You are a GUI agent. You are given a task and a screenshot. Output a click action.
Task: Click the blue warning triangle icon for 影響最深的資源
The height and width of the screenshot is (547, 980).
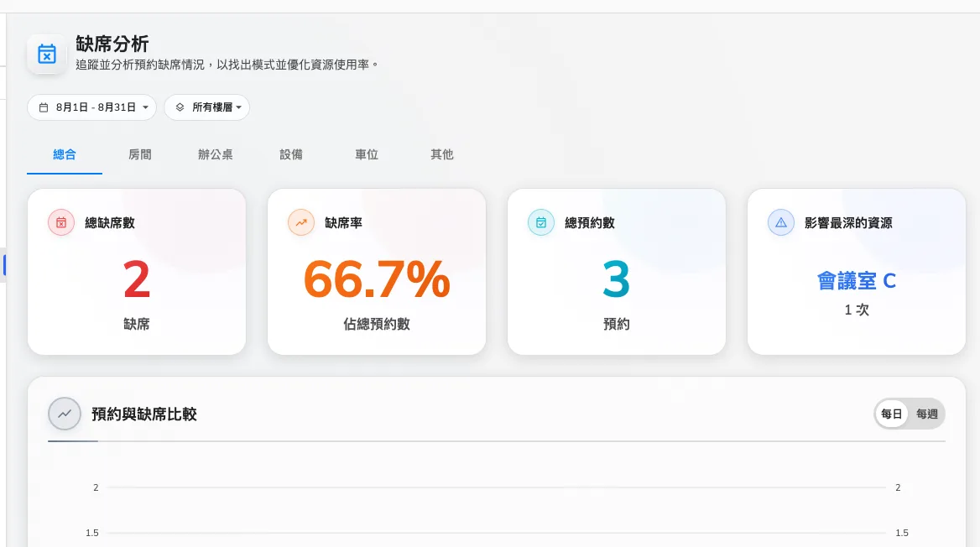coord(781,222)
